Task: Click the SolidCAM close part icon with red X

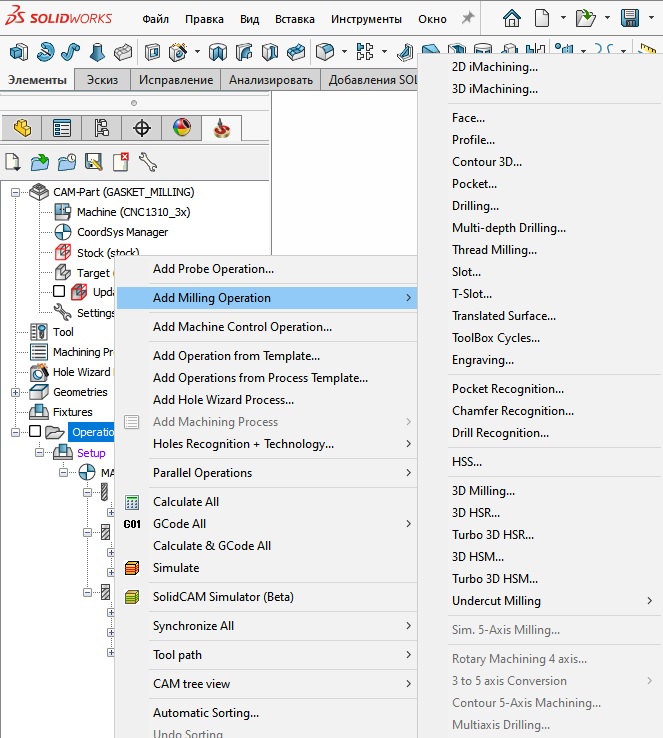Action: pos(121,162)
